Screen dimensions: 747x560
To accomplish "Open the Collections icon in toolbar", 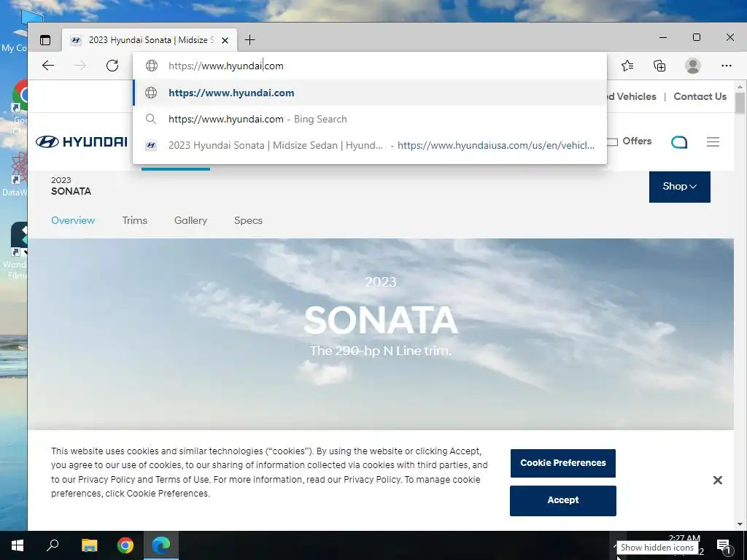I will coord(659,66).
